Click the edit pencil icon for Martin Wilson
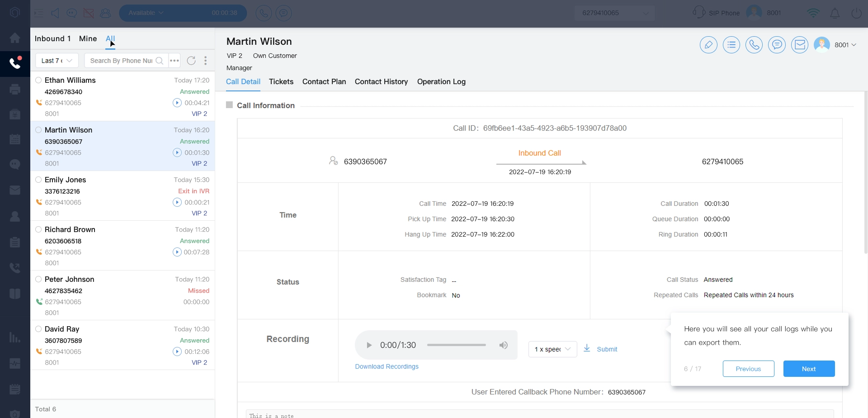 [x=708, y=45]
